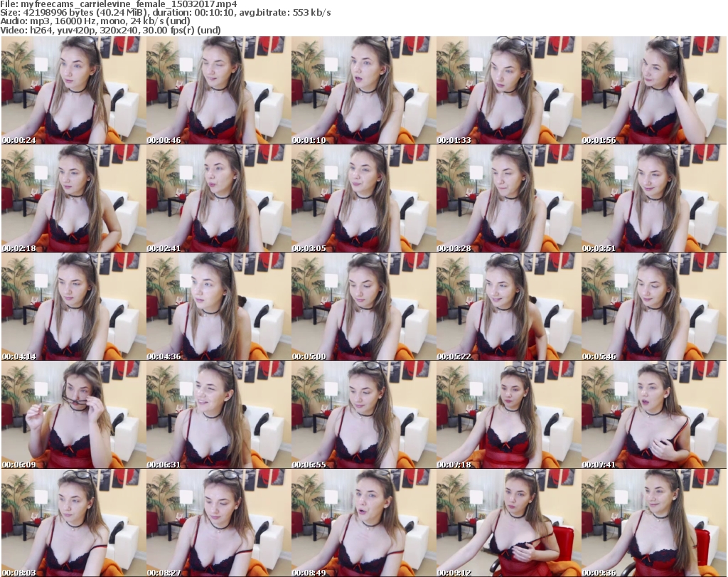This screenshot has width=728, height=577.
Task: Select the thumbnail timestamped 00:08:27
Action: pyautogui.click(x=219, y=523)
